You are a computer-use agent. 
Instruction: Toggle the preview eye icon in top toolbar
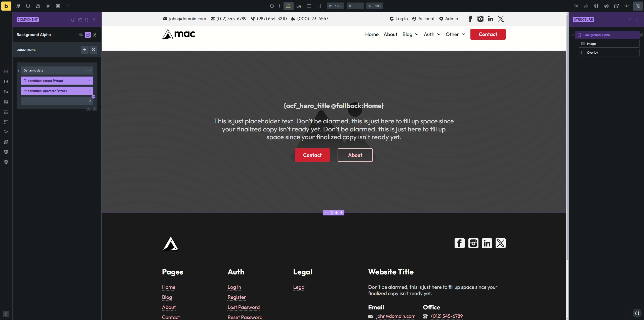click(626, 6)
